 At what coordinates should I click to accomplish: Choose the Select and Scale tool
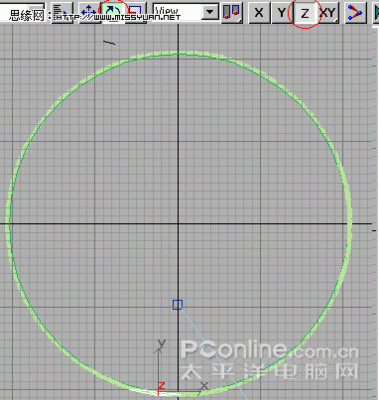[x=136, y=13]
